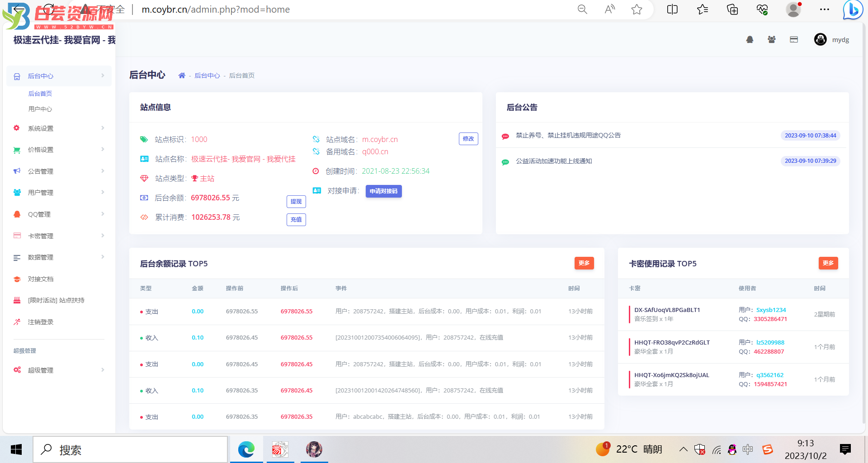
Task: Expand 公告管理 menu
Action: 59,171
